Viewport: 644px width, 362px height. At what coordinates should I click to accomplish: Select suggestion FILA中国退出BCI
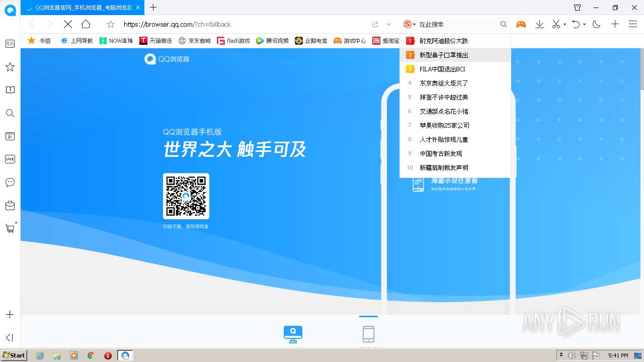455,69
